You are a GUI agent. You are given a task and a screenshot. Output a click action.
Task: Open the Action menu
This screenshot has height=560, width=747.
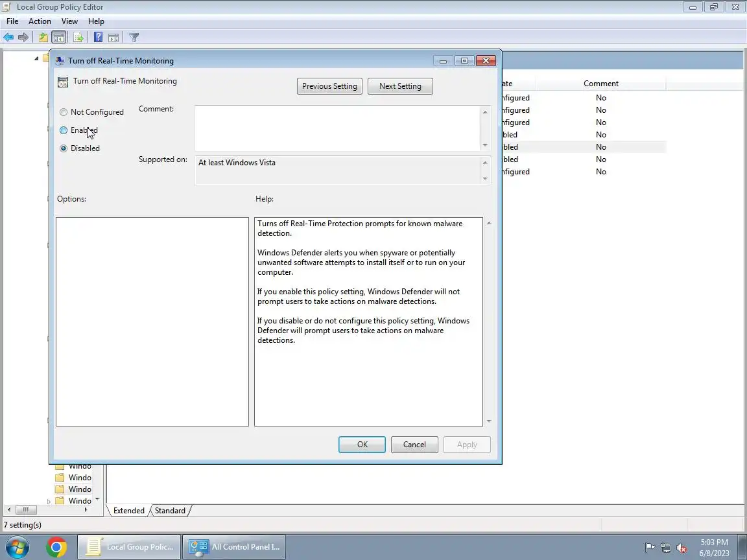(x=40, y=21)
